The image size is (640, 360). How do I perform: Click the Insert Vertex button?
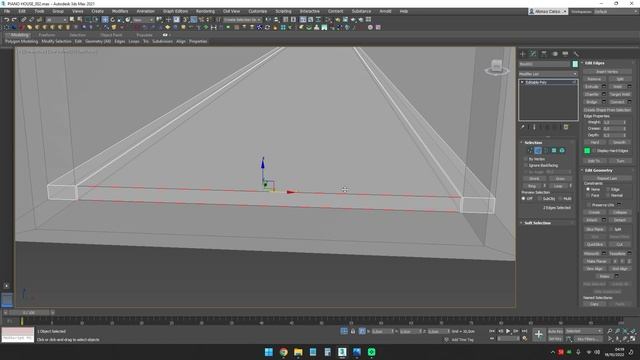[x=607, y=72]
